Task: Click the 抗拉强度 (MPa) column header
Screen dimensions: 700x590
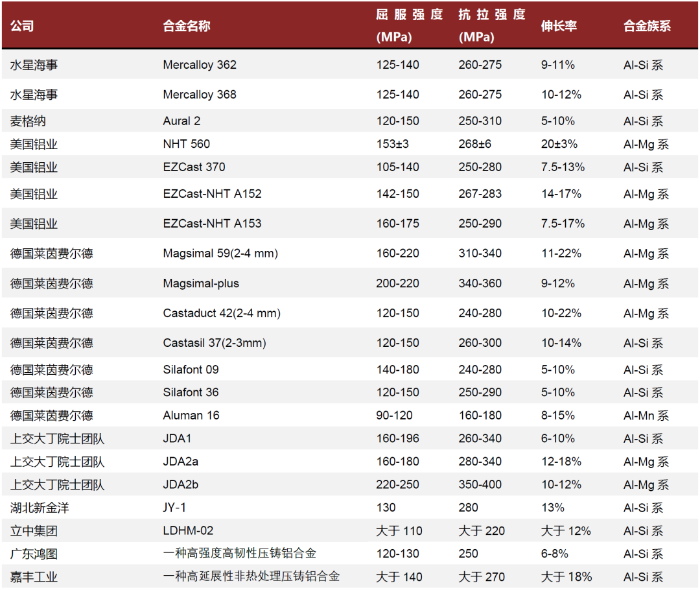Action: point(491,25)
